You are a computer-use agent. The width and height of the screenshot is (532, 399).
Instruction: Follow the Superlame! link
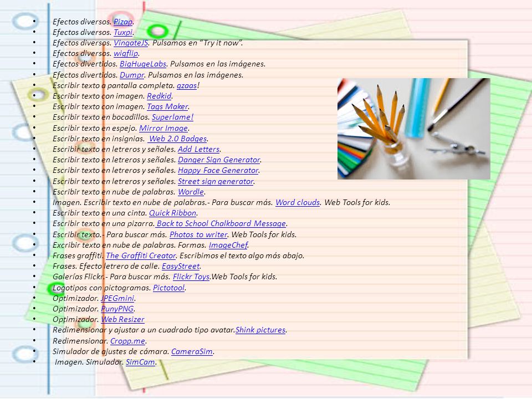(x=172, y=117)
